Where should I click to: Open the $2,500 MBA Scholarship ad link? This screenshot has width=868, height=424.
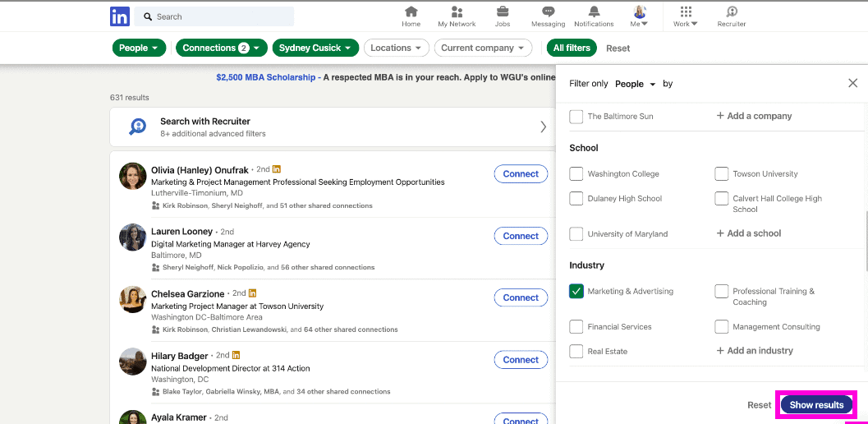(x=266, y=77)
